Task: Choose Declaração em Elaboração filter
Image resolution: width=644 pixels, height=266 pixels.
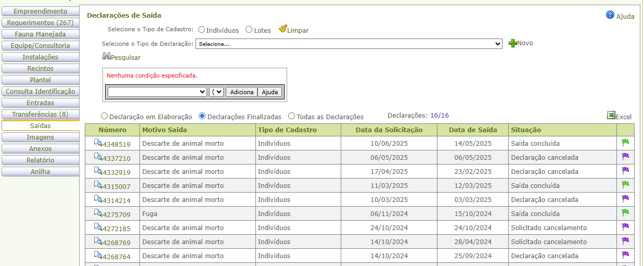Action: pyautogui.click(x=105, y=117)
